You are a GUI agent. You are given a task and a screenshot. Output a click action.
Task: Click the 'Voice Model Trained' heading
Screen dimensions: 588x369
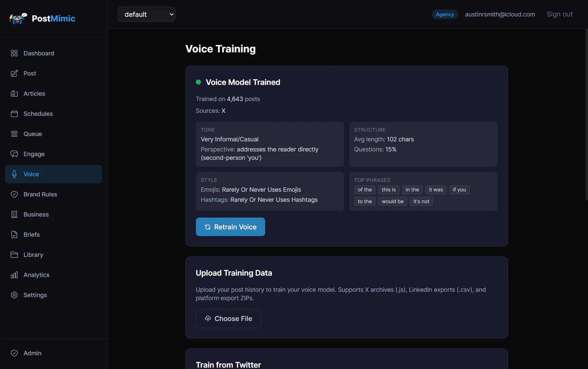coord(243,82)
